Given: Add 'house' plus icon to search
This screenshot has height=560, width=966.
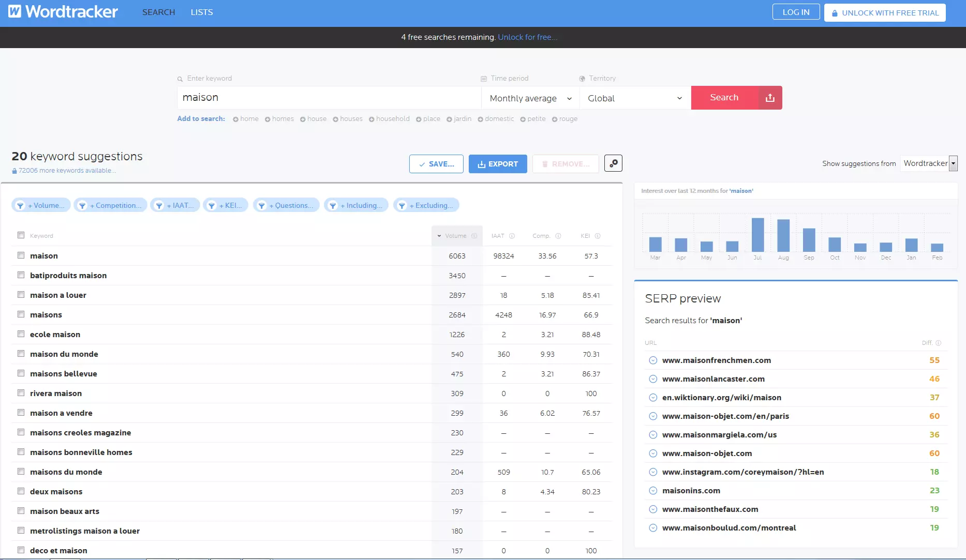Looking at the screenshot, I should (x=303, y=119).
